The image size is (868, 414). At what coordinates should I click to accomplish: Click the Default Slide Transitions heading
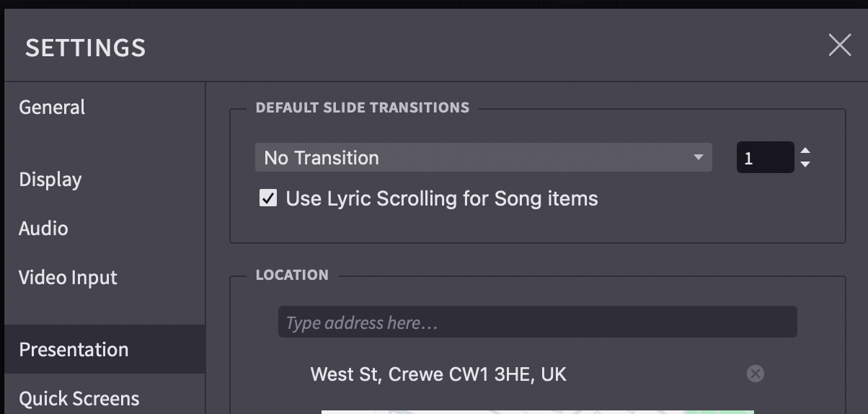point(363,108)
